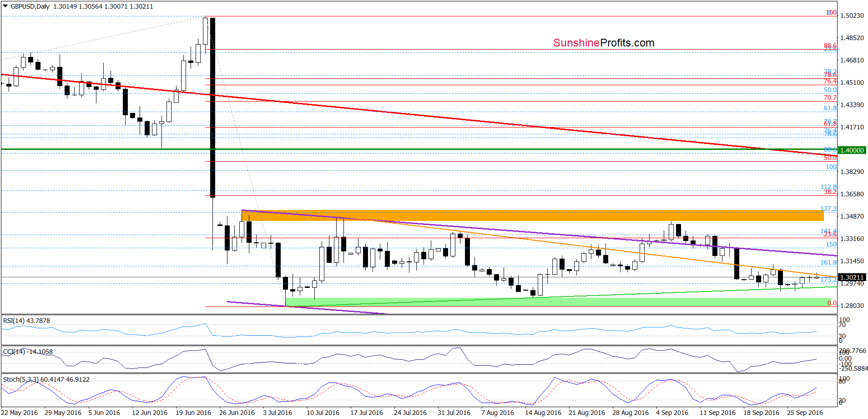868x419 pixels.
Task: Select the GBPUSD,Daily chart title
Action: coord(30,6)
